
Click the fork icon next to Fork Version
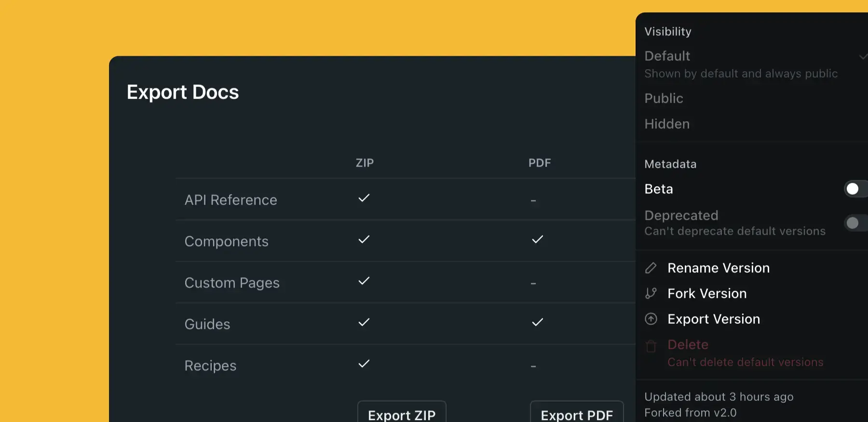point(652,293)
